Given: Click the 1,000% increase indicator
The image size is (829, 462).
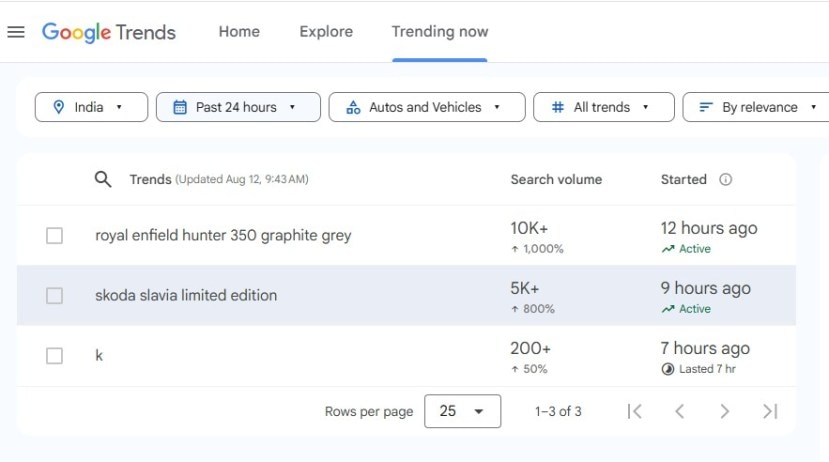Looking at the screenshot, I should pos(537,249).
